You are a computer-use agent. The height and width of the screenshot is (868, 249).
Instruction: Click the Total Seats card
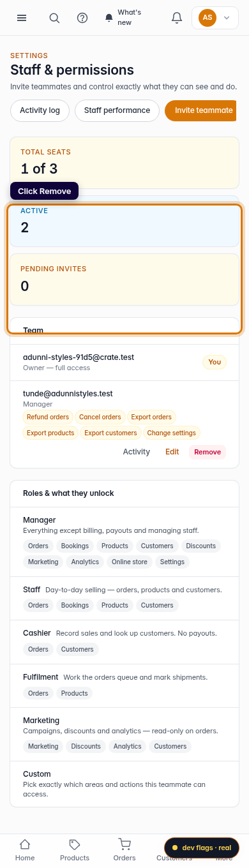(x=124, y=163)
